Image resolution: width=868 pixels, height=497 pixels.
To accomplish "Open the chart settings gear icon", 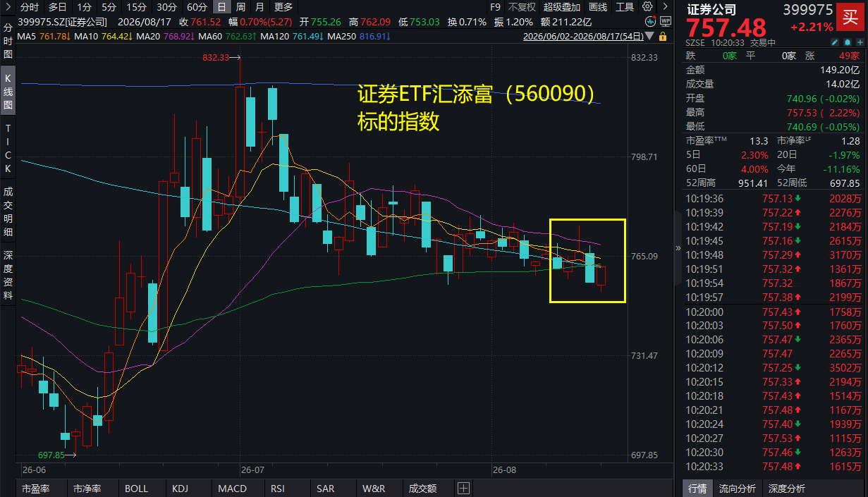I will [646, 7].
